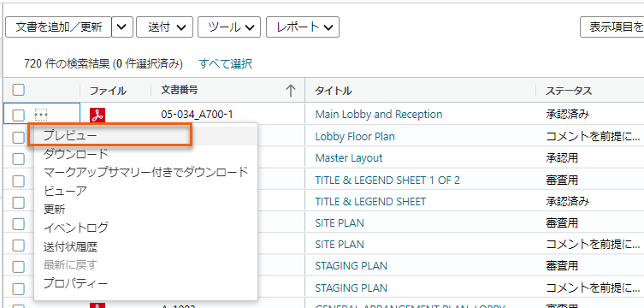This screenshot has height=308, width=644.
Task: Choose マークアップサマリー付きでダウンロード
Action: 145,172
